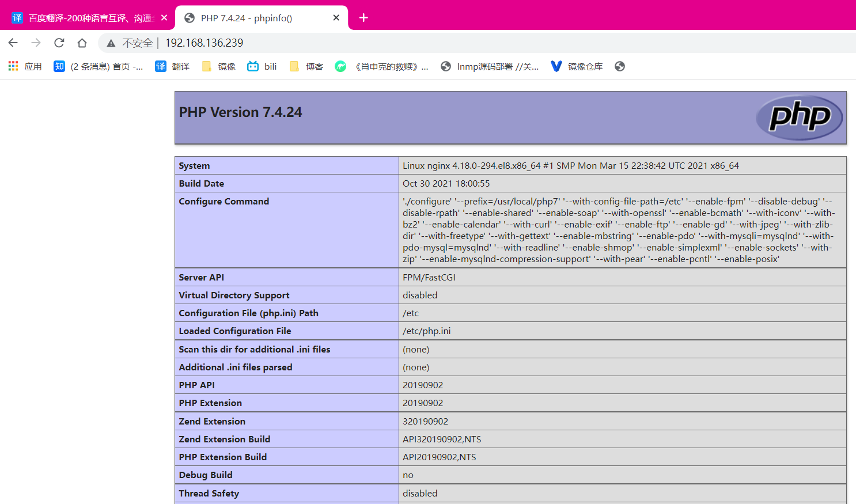Open a new browser tab
This screenshot has height=504, width=856.
(363, 18)
